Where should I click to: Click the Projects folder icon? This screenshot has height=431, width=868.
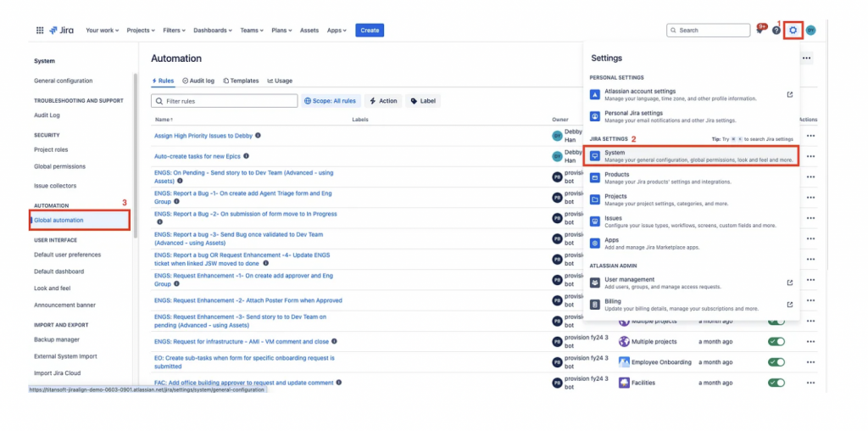[594, 199]
